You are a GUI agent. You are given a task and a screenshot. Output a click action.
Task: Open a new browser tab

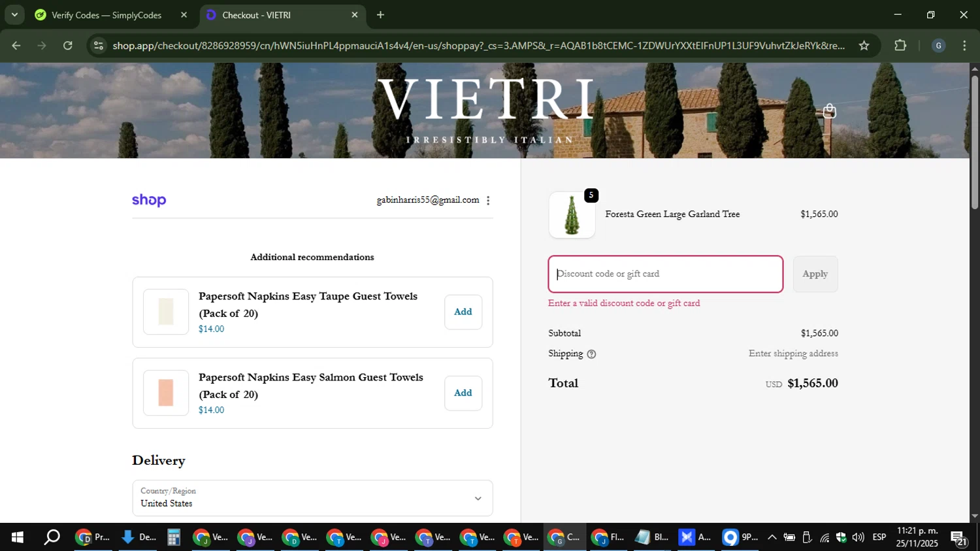coord(380,14)
